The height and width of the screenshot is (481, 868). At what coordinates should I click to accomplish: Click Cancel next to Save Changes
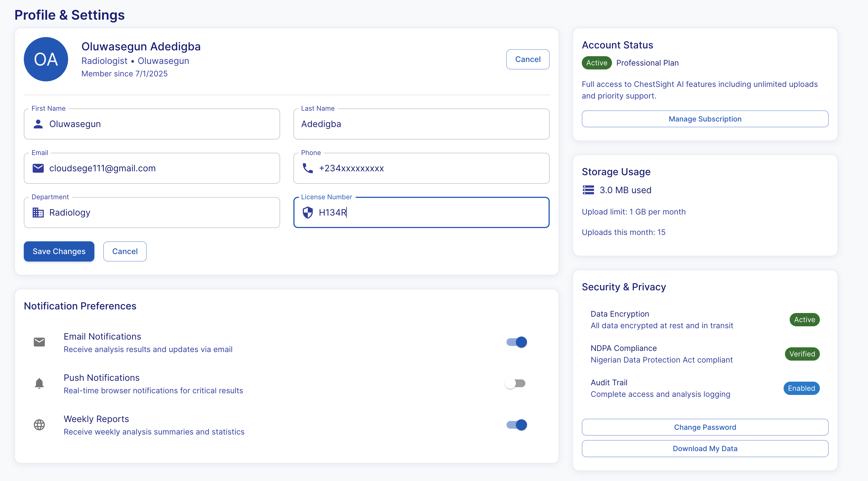(125, 251)
